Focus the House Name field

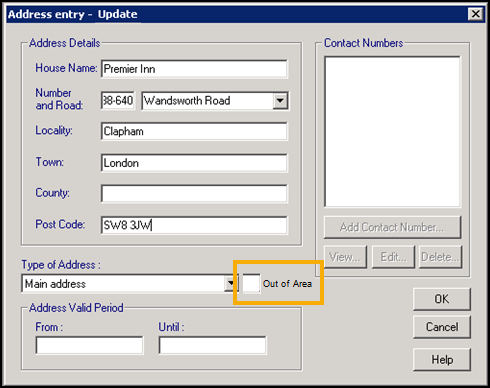tap(194, 69)
